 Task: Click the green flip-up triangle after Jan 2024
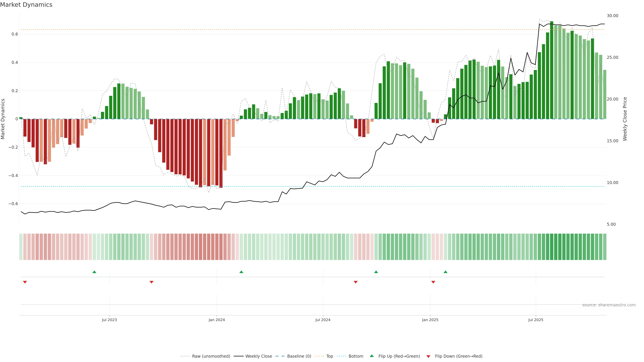241,272
